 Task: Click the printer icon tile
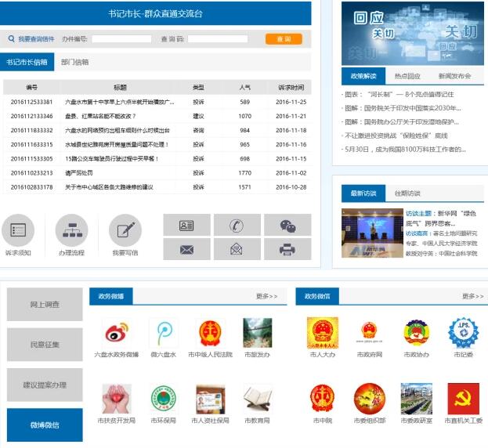(287, 250)
